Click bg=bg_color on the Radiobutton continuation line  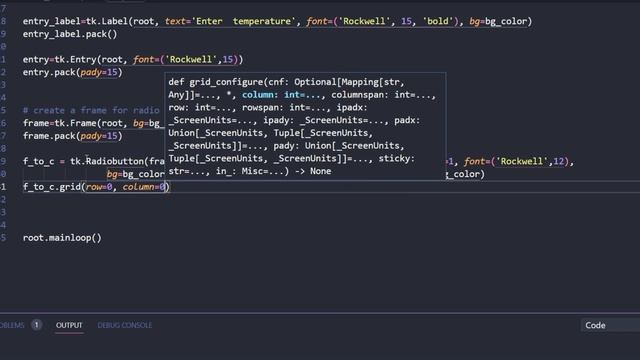pos(136,174)
